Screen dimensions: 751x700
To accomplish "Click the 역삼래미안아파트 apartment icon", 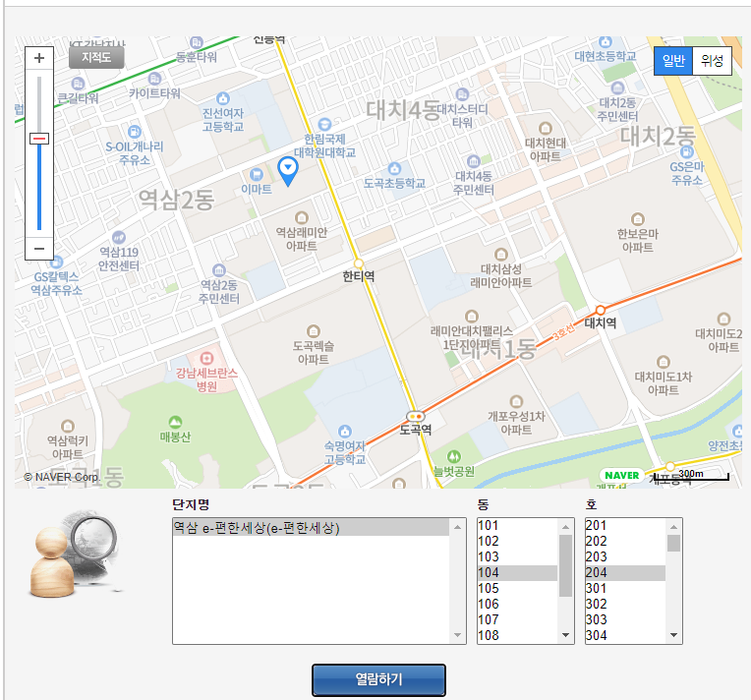I will point(301,218).
